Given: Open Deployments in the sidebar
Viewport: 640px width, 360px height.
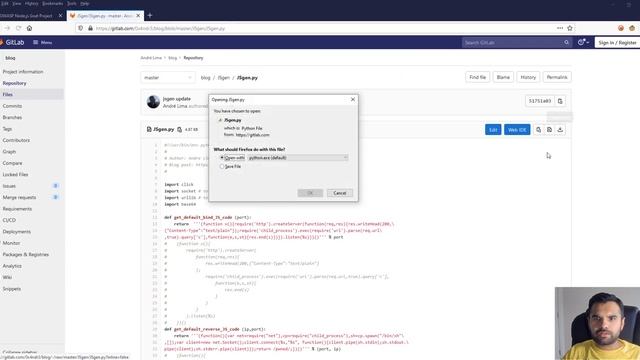Looking at the screenshot, I should point(17,232).
